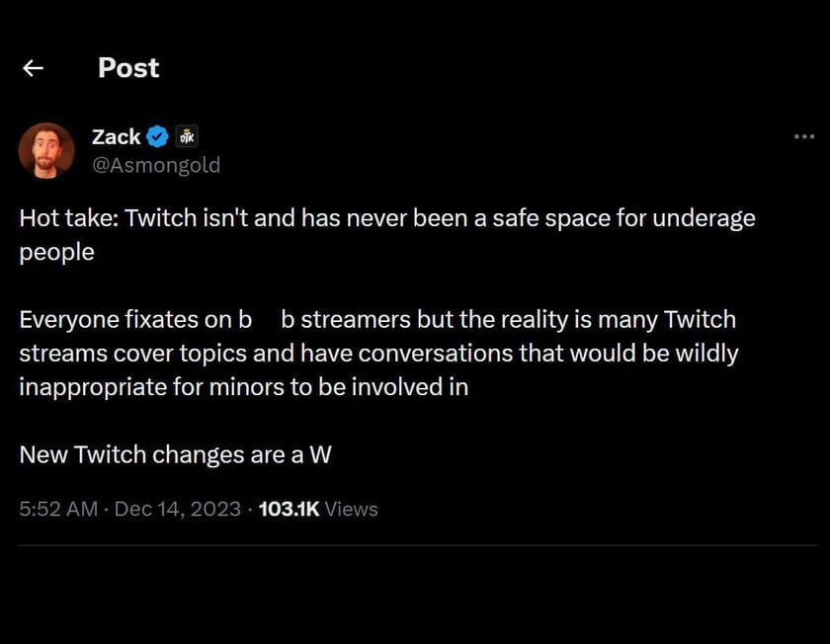Select the Post header label

click(127, 67)
